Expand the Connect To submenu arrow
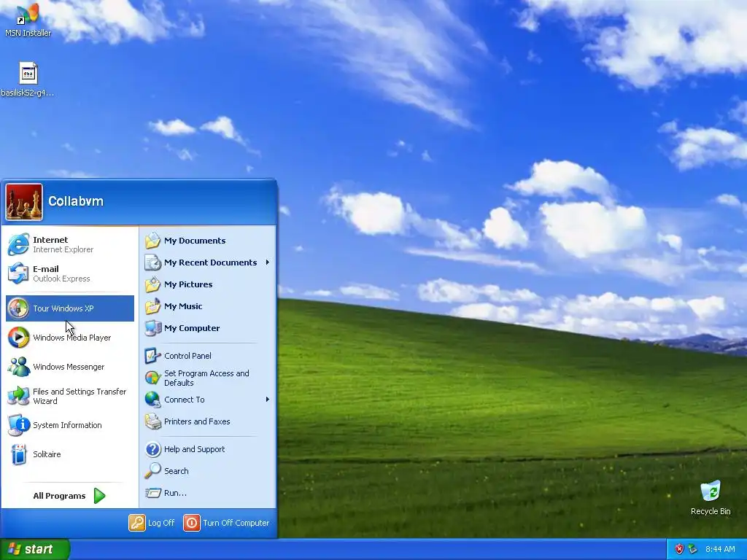Image resolution: width=747 pixels, height=560 pixels. point(268,400)
